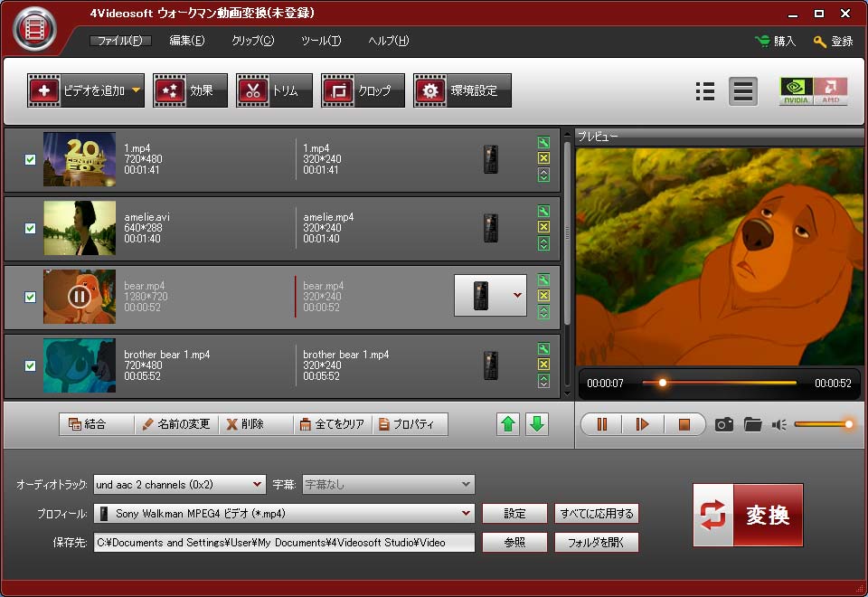Uncheck the 1.mp4 file checkbox
This screenshot has height=597, width=868.
pos(30,159)
